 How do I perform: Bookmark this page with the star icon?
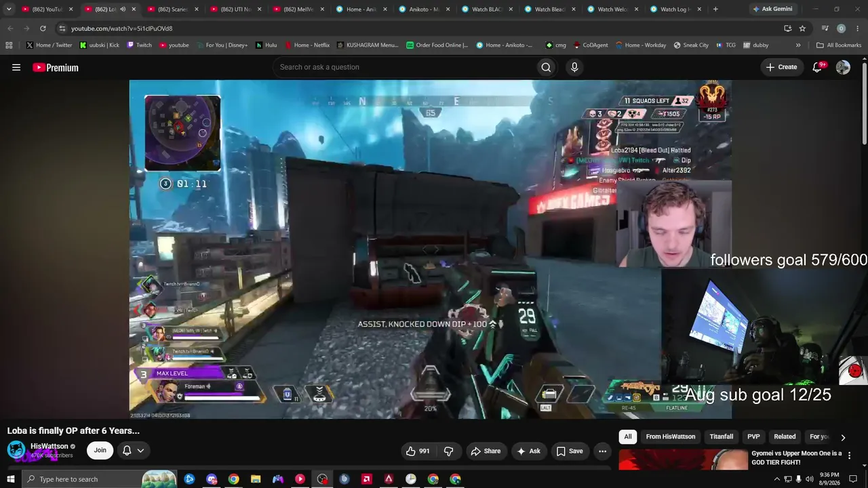pyautogui.click(x=802, y=28)
